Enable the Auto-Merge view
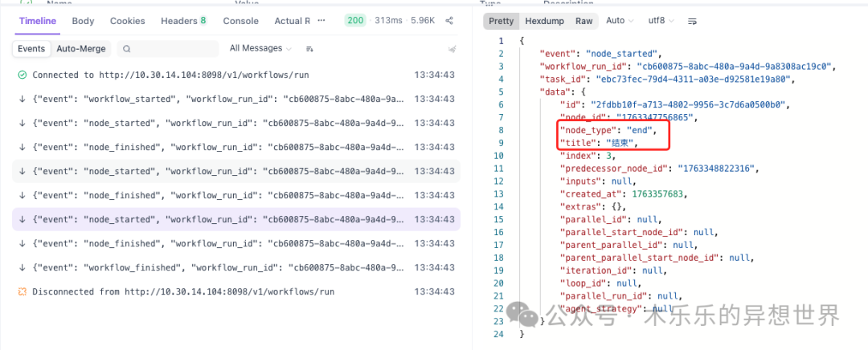Viewport: 868px width, 350px height. click(x=81, y=49)
